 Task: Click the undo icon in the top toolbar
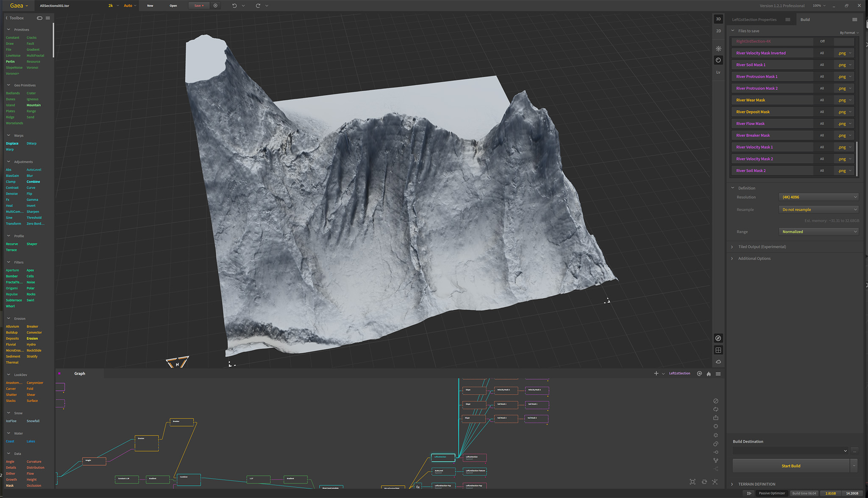pyautogui.click(x=234, y=6)
